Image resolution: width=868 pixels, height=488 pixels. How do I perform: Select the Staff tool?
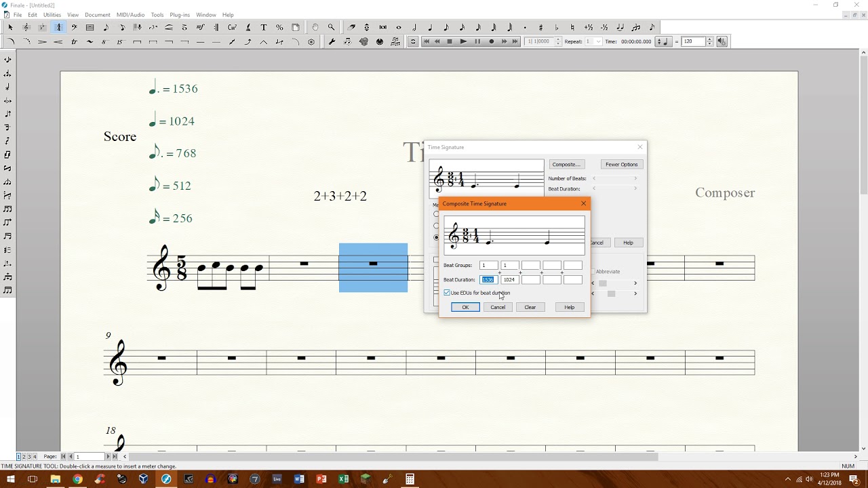pyautogui.click(x=26, y=27)
